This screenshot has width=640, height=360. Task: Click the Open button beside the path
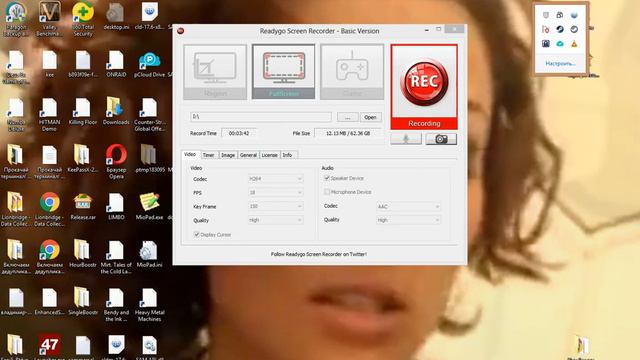tap(370, 117)
